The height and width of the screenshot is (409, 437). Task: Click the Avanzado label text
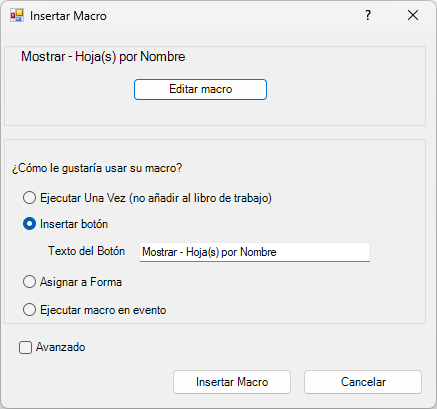tap(61, 347)
